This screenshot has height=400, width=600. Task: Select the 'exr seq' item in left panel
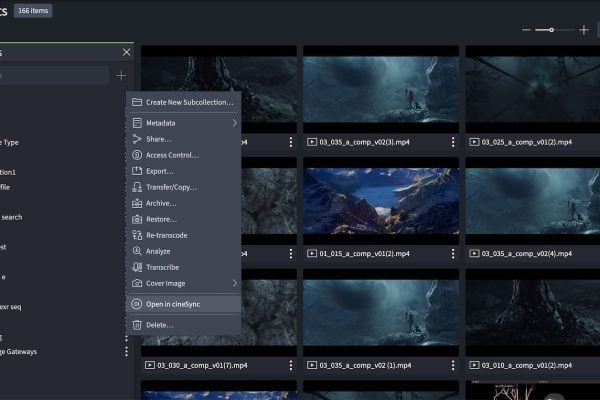coord(11,307)
